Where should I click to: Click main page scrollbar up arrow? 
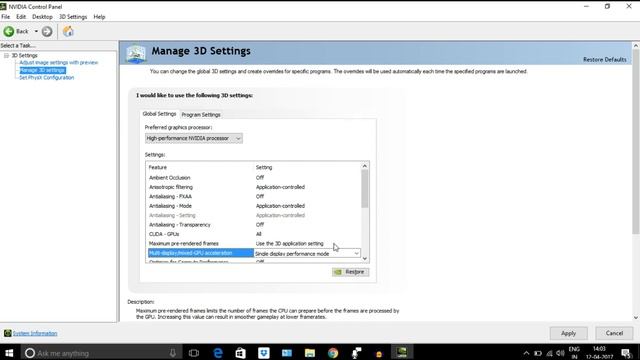pyautogui.click(x=636, y=46)
